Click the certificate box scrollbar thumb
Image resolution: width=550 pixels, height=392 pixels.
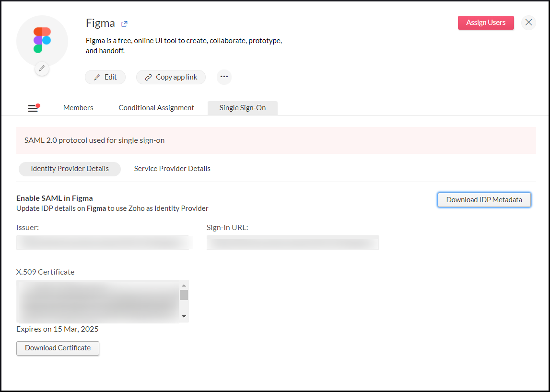pos(184,295)
